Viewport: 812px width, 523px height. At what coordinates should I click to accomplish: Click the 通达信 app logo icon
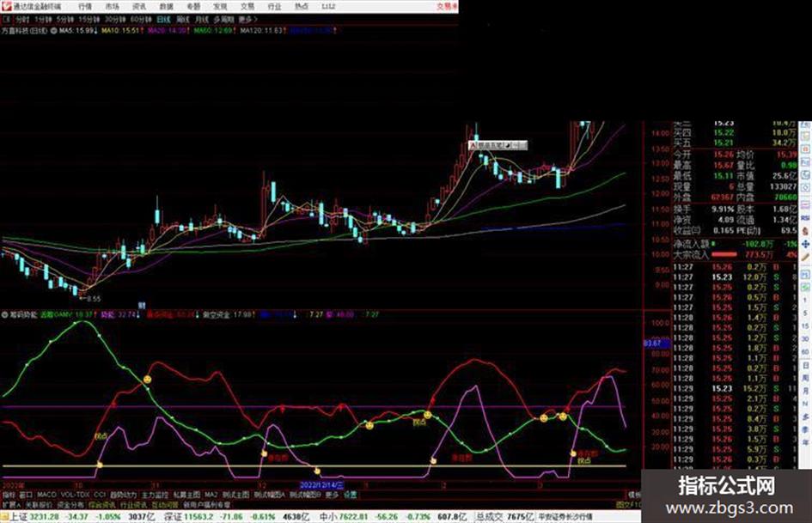[6, 6]
